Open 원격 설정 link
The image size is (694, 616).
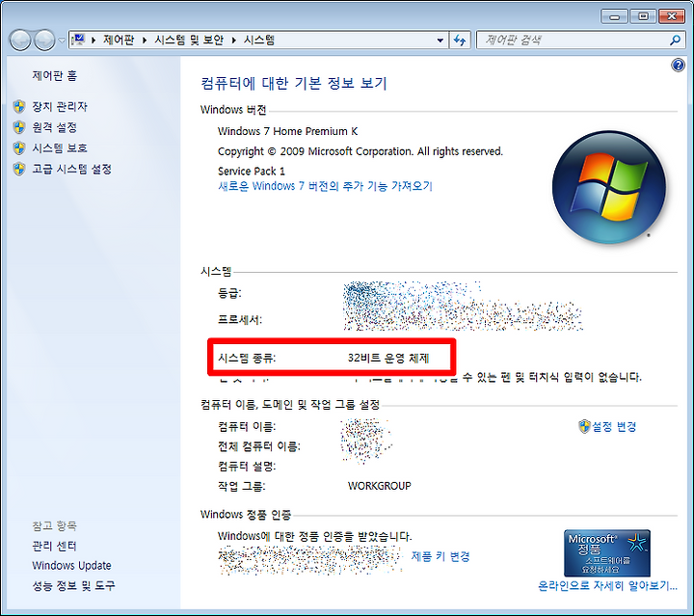(x=54, y=127)
